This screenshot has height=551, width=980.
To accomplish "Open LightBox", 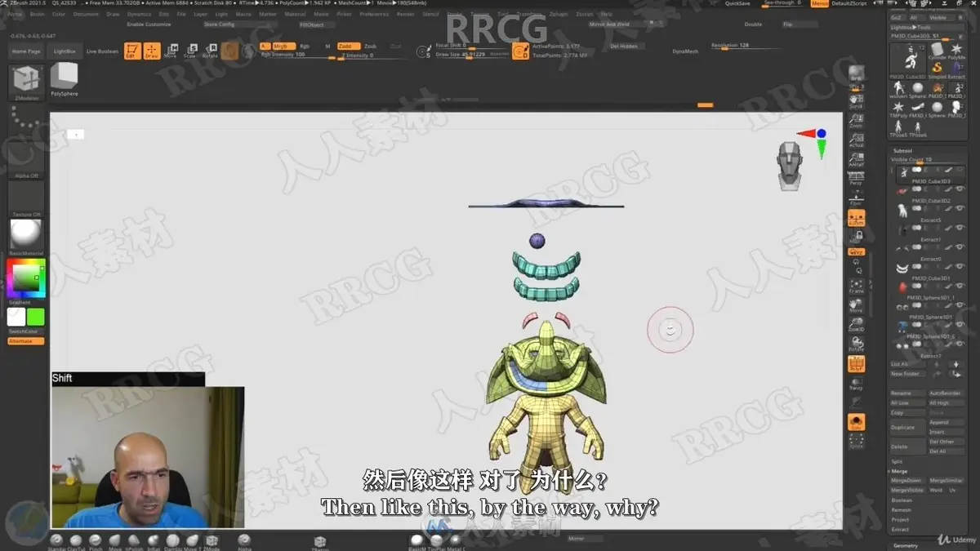I will tap(65, 51).
